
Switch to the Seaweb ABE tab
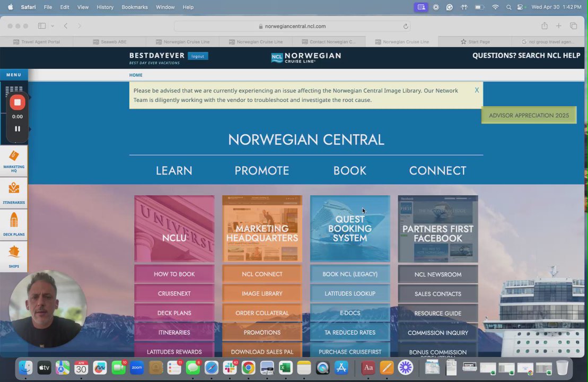coord(110,42)
